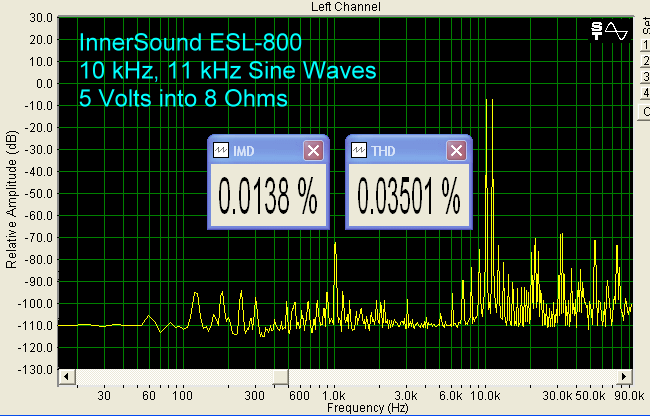Click the 'InnerSound ESL-800' annotation
Viewport: 650px width, 416px height.
tap(190, 42)
